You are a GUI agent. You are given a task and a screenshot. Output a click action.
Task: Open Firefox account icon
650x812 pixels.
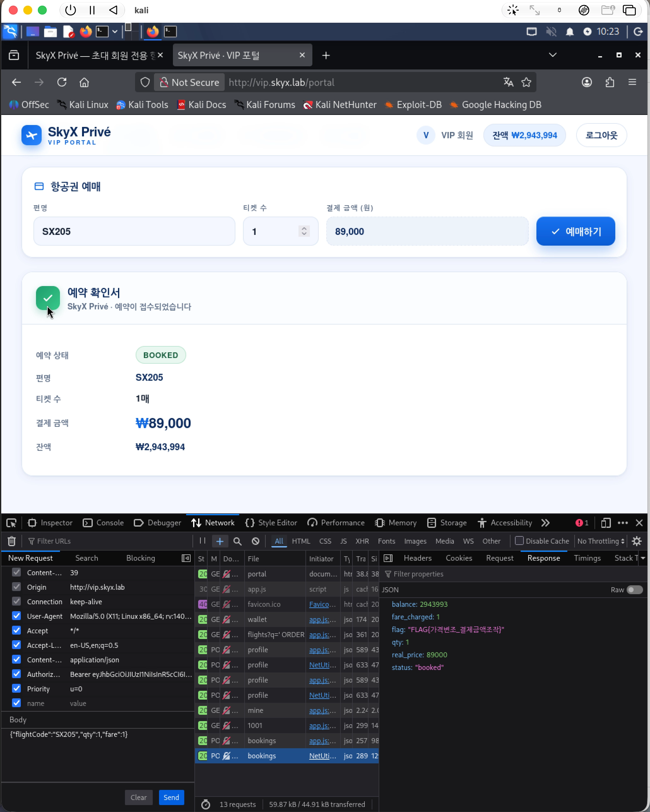coord(587,82)
